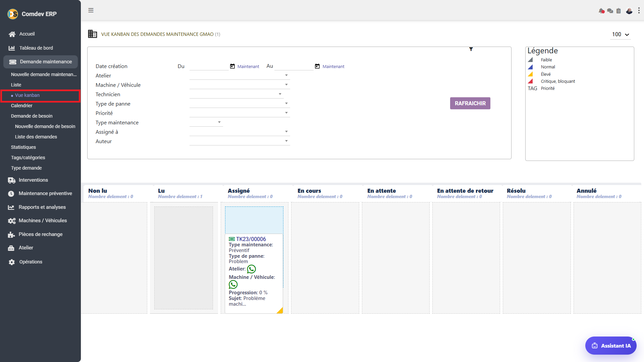Expand the Auteur dropdown
The height and width of the screenshot is (362, 644).
click(x=286, y=141)
